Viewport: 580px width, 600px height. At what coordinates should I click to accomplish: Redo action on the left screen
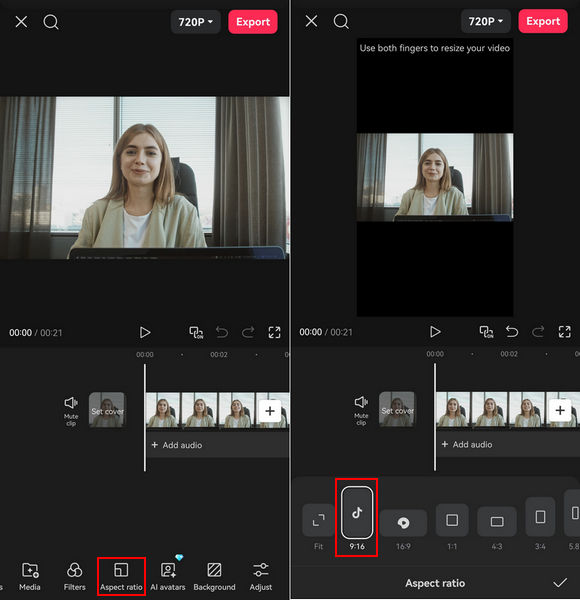(248, 332)
